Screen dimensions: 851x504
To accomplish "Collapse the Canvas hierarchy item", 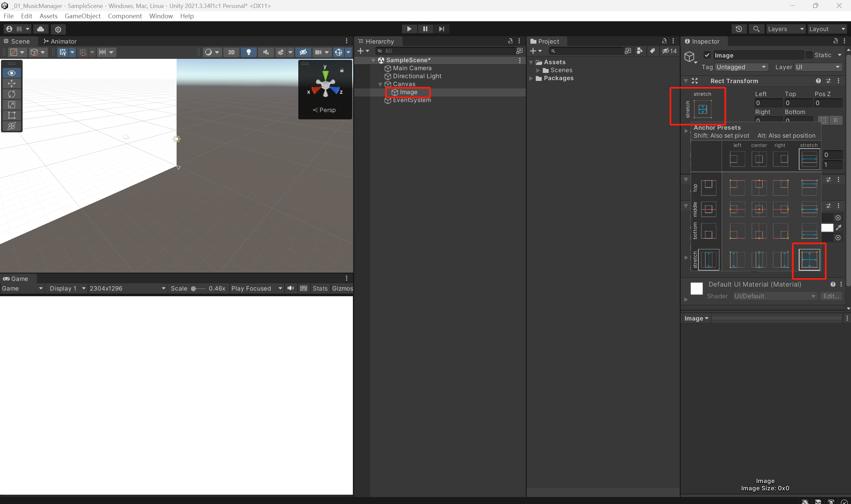I will pos(380,84).
